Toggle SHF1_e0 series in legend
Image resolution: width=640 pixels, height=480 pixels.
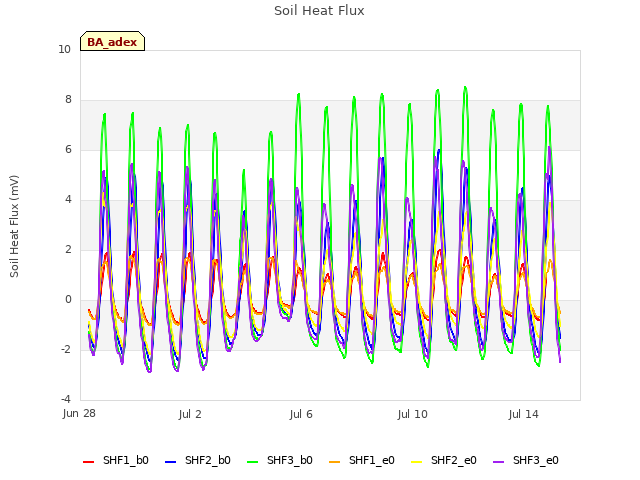362,460
